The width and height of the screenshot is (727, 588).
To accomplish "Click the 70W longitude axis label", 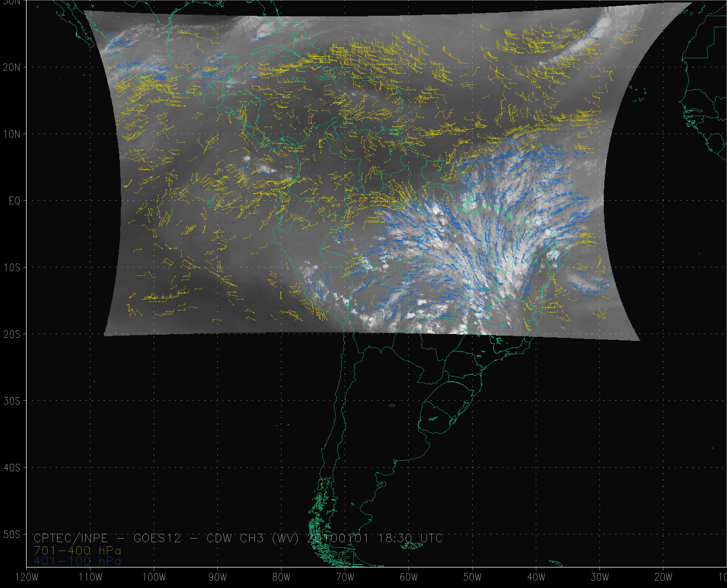I will pos(345,577).
